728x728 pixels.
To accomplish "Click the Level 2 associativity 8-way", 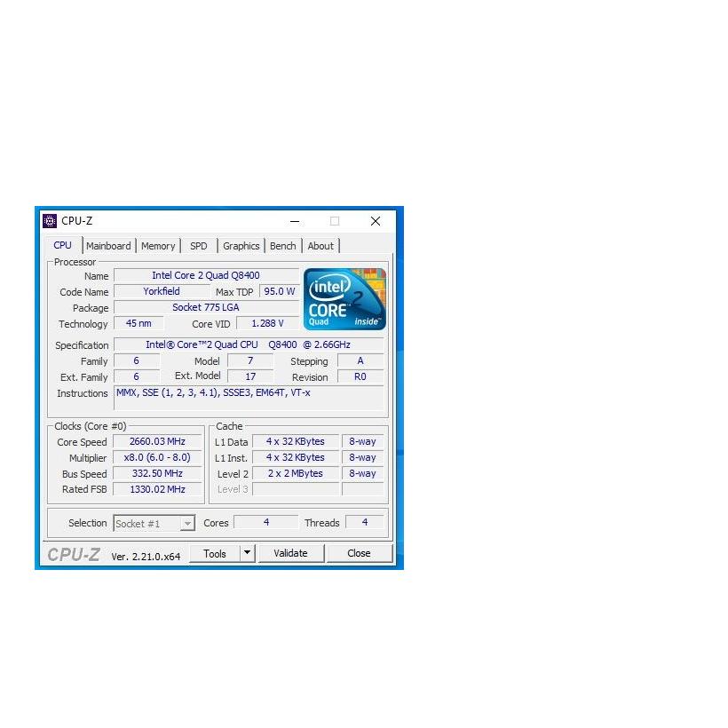I will tap(362, 473).
